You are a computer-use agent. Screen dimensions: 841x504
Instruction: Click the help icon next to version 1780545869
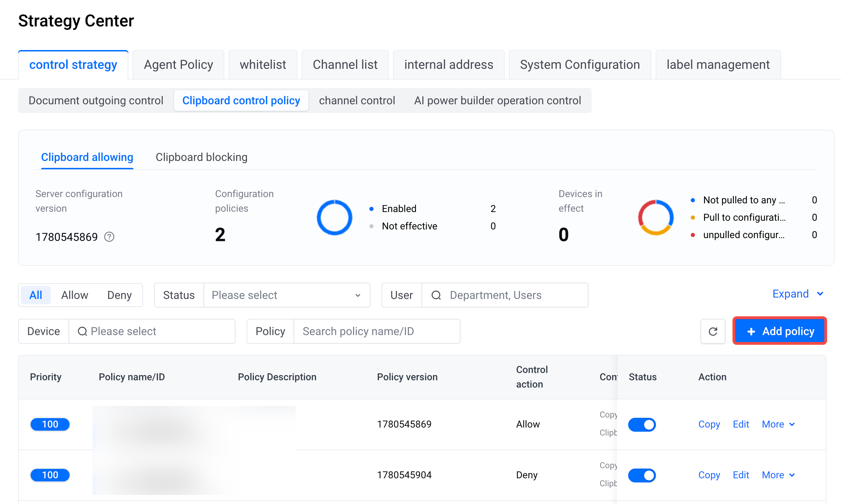109,237
